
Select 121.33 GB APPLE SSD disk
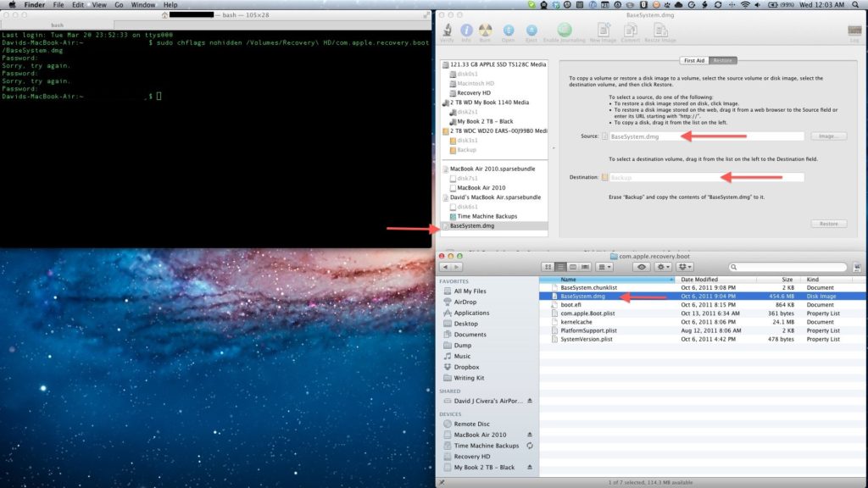click(498, 64)
